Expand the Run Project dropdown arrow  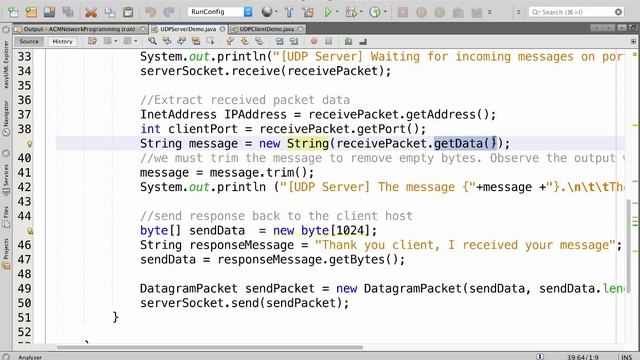[x=337, y=12]
